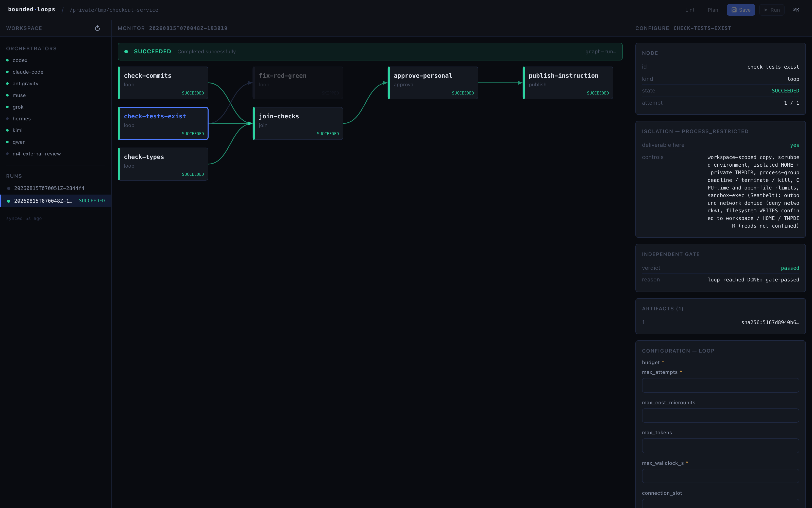The width and height of the screenshot is (812, 508).
Task: Select the codex orchestrator
Action: click(x=56, y=60)
